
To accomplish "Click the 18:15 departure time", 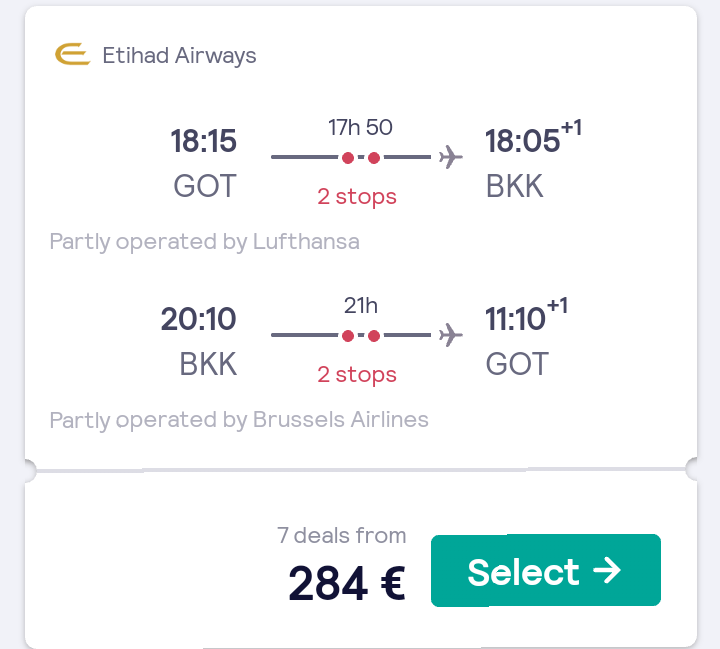I will 203,141.
